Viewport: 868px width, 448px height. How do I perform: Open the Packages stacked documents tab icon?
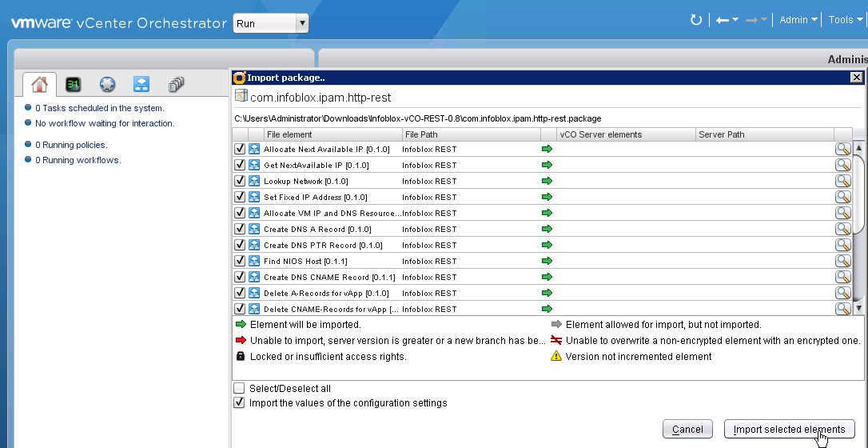click(x=176, y=85)
